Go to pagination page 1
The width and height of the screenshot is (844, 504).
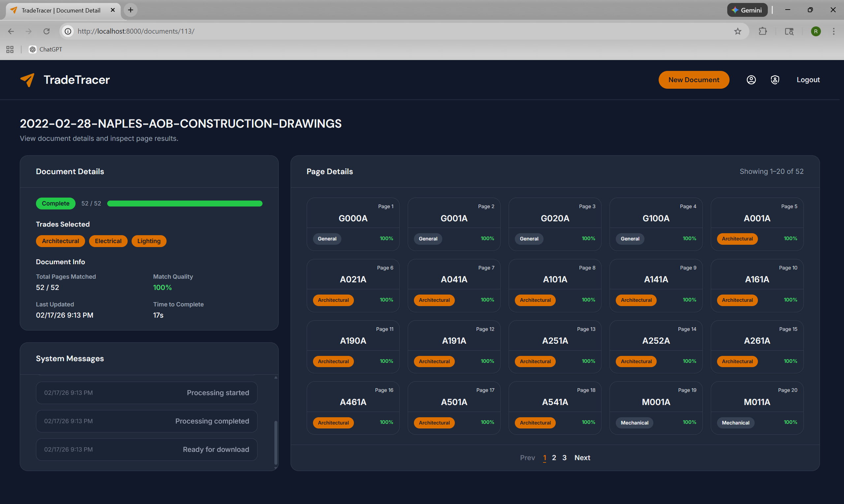coord(545,458)
